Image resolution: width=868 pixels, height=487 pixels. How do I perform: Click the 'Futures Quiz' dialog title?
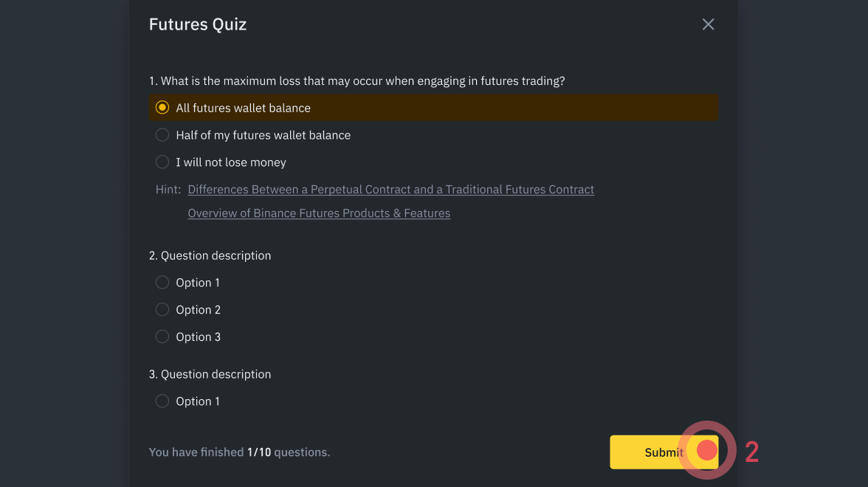[198, 24]
